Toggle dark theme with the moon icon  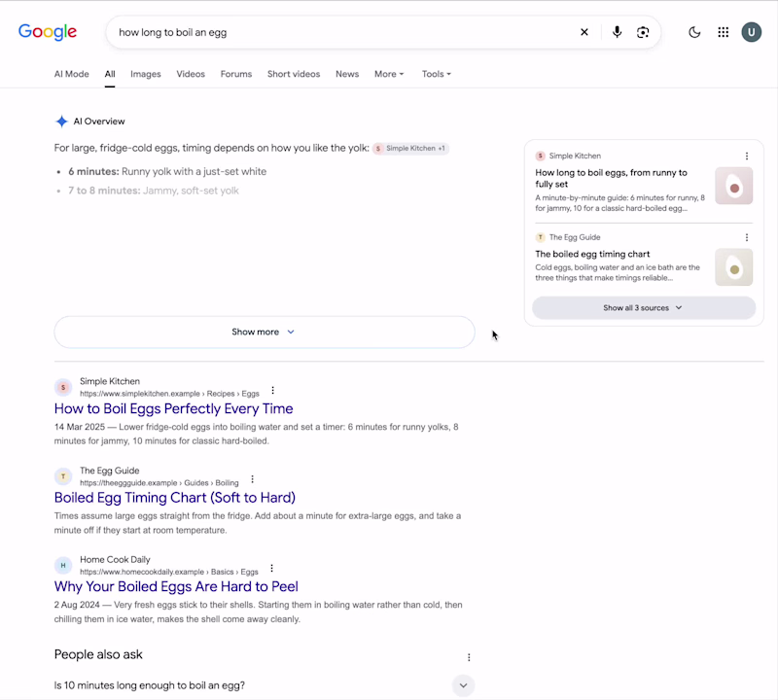click(694, 32)
